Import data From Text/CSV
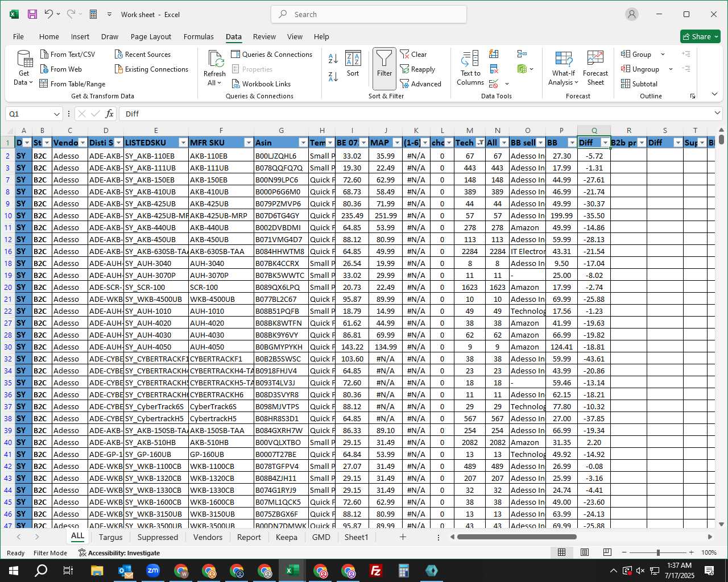This screenshot has height=582, width=728. pos(67,54)
